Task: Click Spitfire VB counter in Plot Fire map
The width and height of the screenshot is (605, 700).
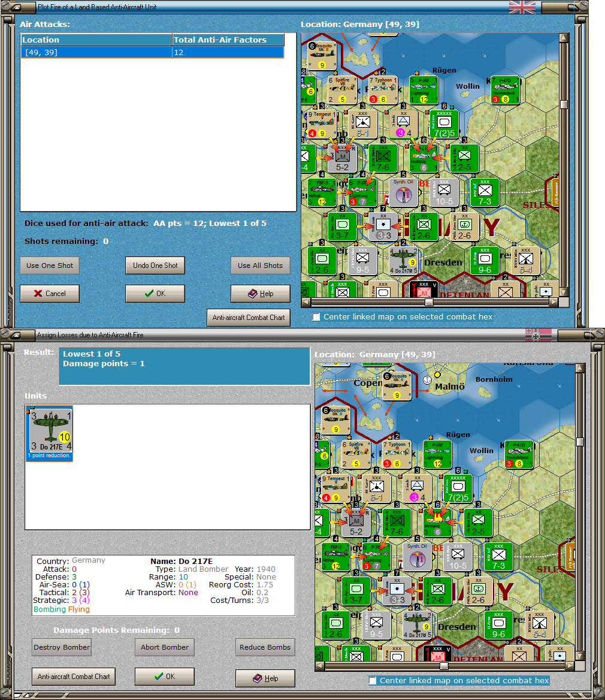Action: (x=342, y=90)
